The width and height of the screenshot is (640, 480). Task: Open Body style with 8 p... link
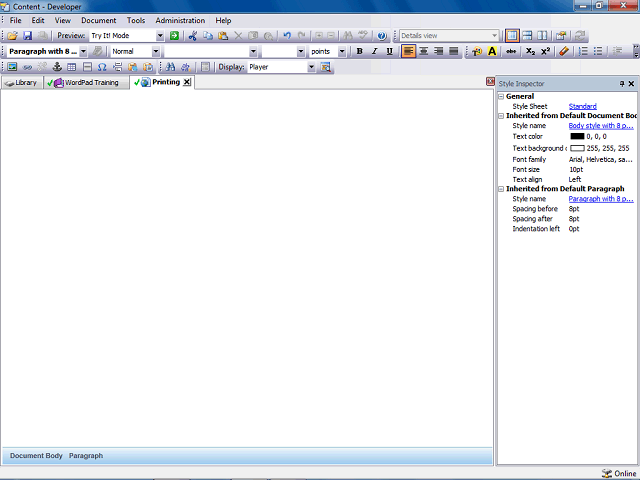tap(601, 126)
